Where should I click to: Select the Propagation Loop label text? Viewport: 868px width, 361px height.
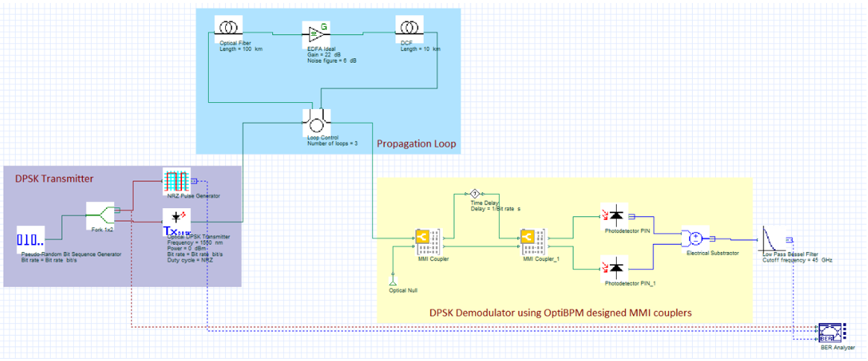point(416,143)
